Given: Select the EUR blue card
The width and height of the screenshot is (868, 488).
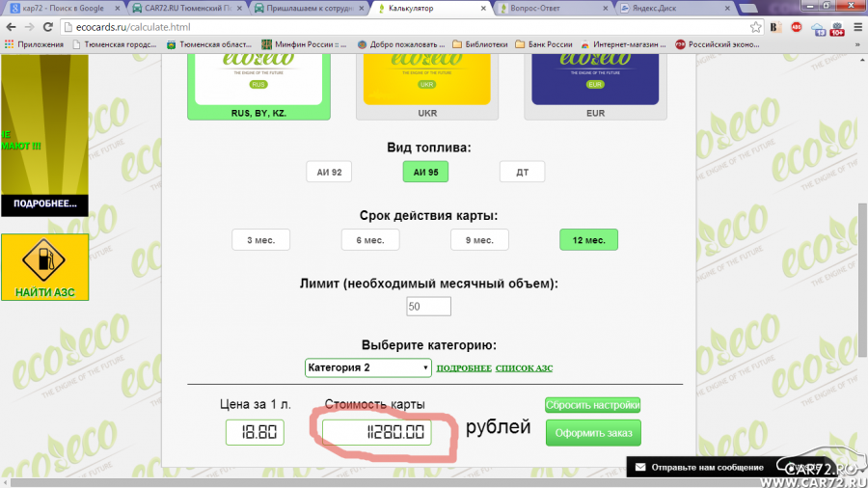Looking at the screenshot, I should point(595,88).
